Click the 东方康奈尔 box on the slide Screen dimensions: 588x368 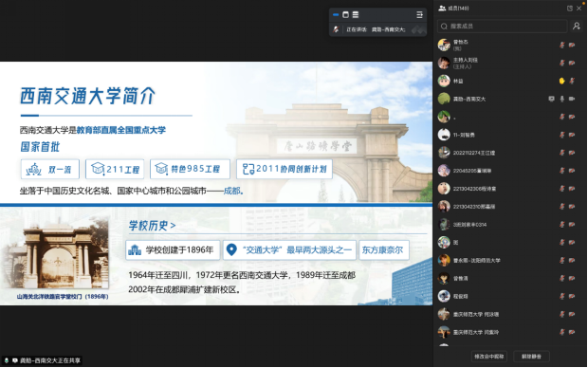pos(384,250)
